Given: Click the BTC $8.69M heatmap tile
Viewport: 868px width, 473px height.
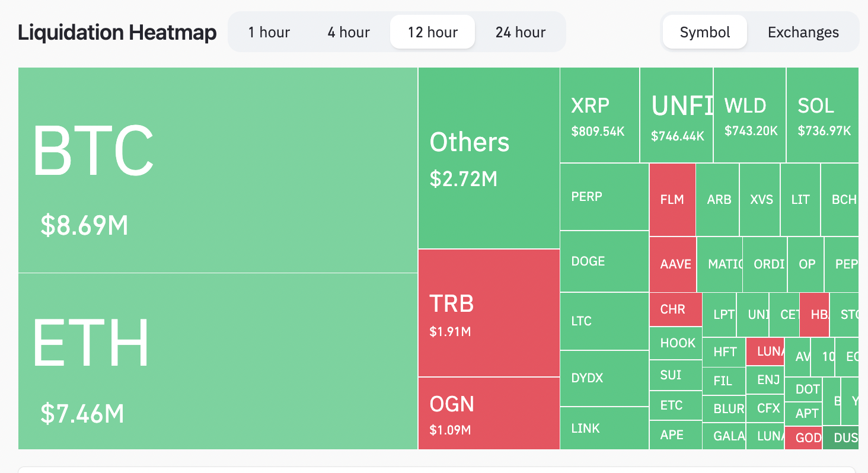Looking at the screenshot, I should tap(218, 170).
